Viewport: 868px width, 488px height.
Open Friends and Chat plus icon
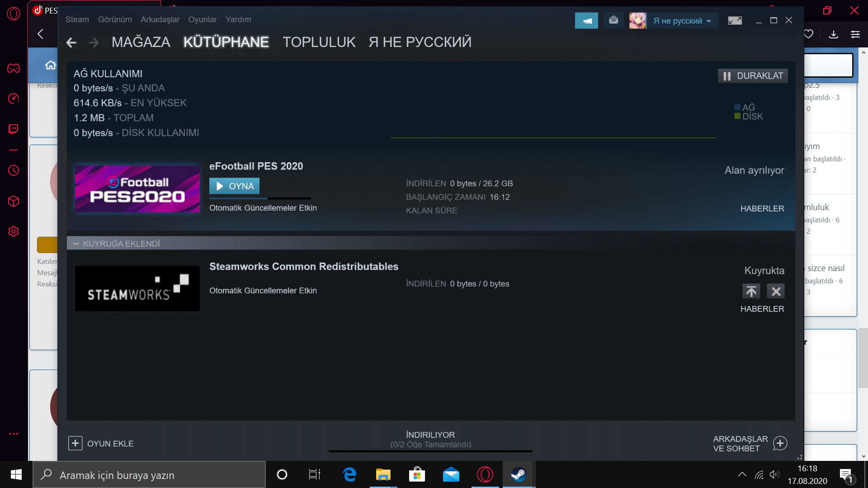coord(780,443)
